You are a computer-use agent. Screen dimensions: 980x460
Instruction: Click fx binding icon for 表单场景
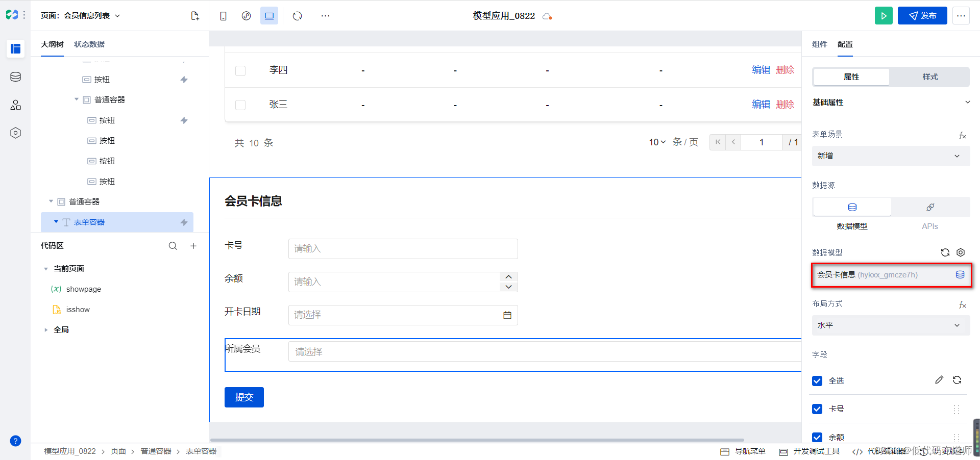[x=962, y=135]
